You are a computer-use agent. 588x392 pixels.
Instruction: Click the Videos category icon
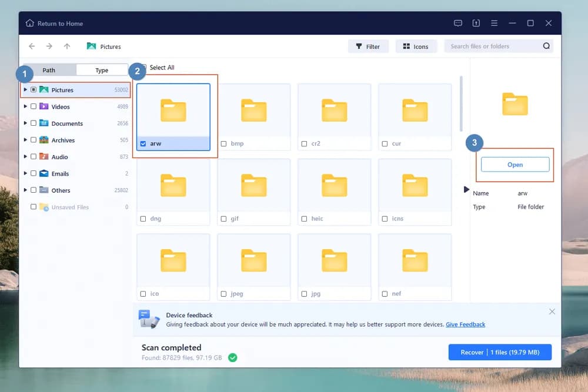tap(44, 107)
